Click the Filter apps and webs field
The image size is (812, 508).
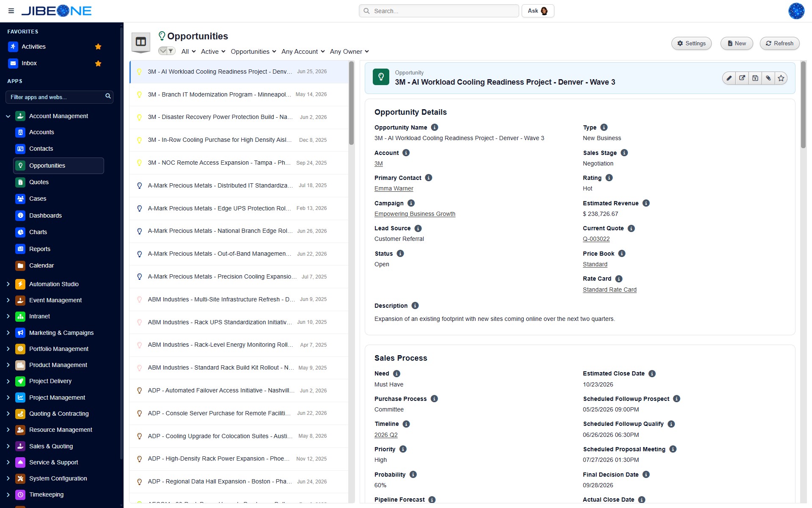click(59, 97)
